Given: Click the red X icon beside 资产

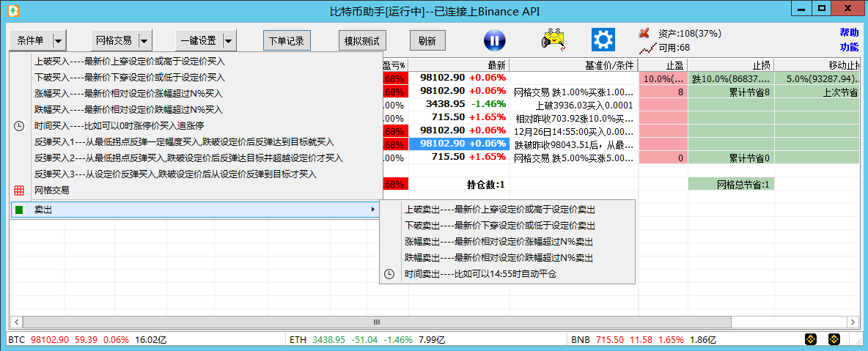Looking at the screenshot, I should point(645,33).
